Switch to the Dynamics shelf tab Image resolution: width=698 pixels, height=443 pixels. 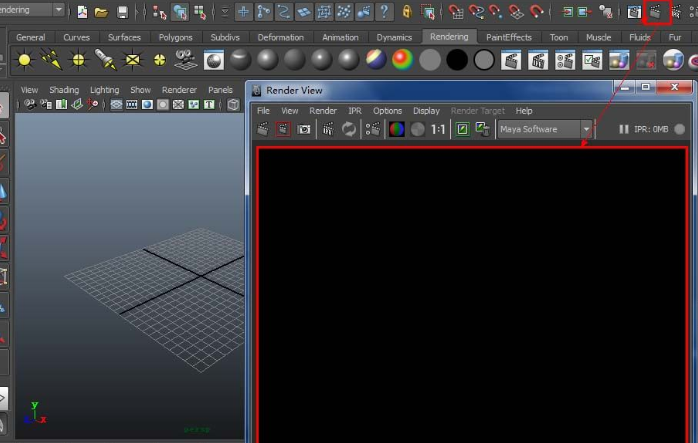394,37
